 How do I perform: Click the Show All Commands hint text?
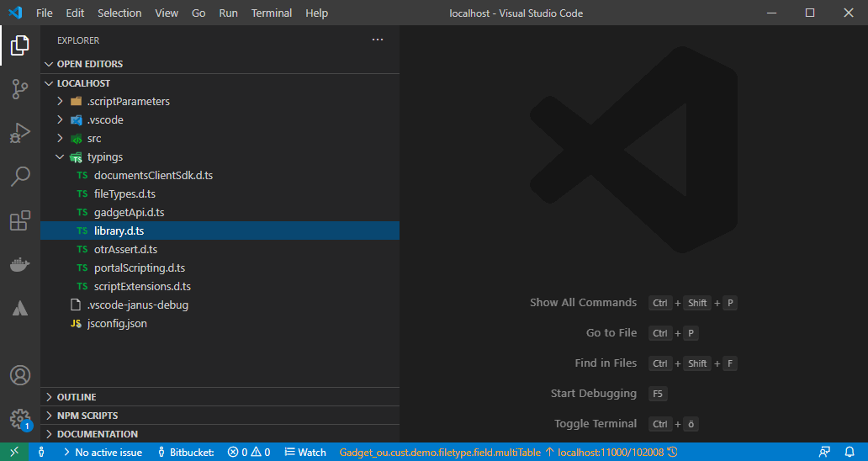[x=583, y=303]
